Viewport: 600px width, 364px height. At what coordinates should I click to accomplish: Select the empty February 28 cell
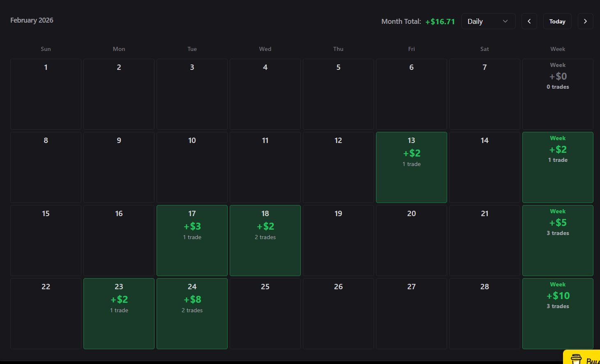point(485,313)
